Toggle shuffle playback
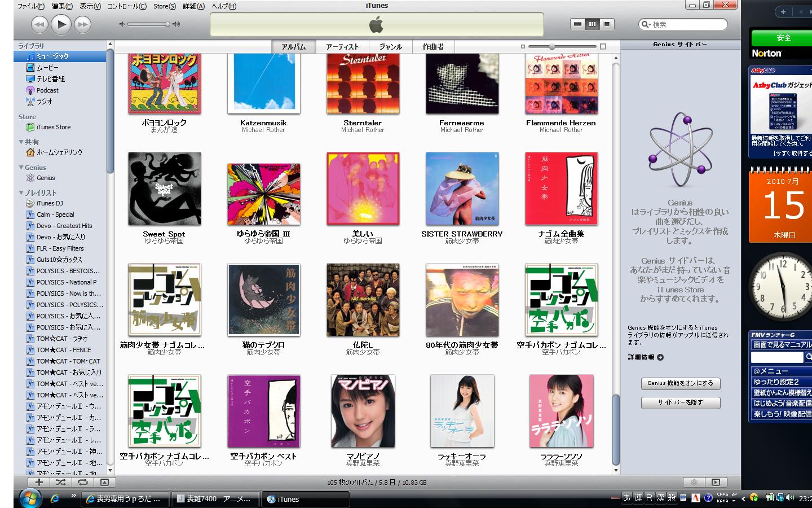Image resolution: width=812 pixels, height=508 pixels. 61,482
